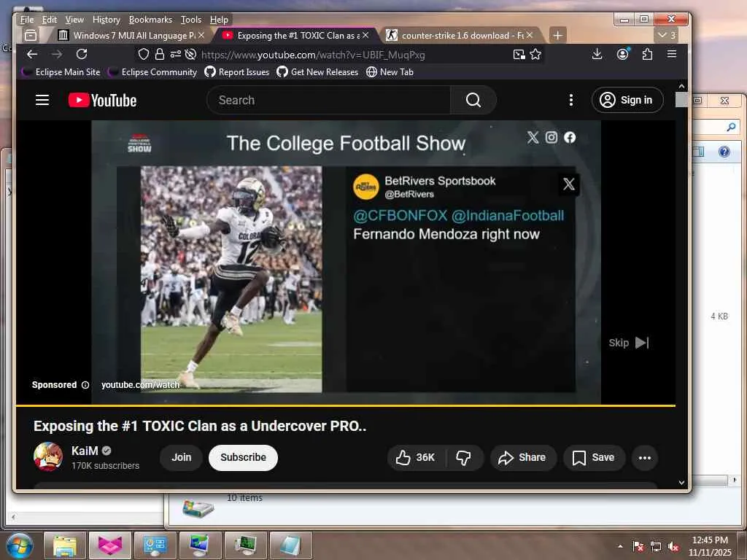Close the Exposing the #1 TOXIC Clan tab
Image resolution: width=747 pixels, height=560 pixels.
(365, 35)
